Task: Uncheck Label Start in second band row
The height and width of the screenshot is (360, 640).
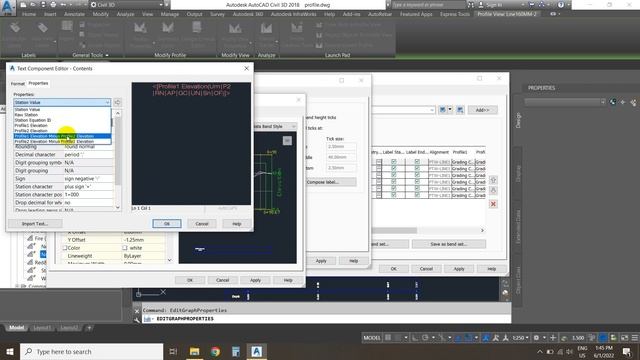Action: click(x=393, y=169)
